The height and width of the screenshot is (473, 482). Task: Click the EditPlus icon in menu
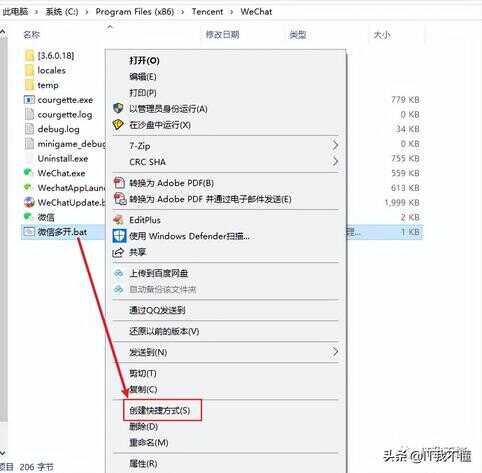[x=118, y=220]
